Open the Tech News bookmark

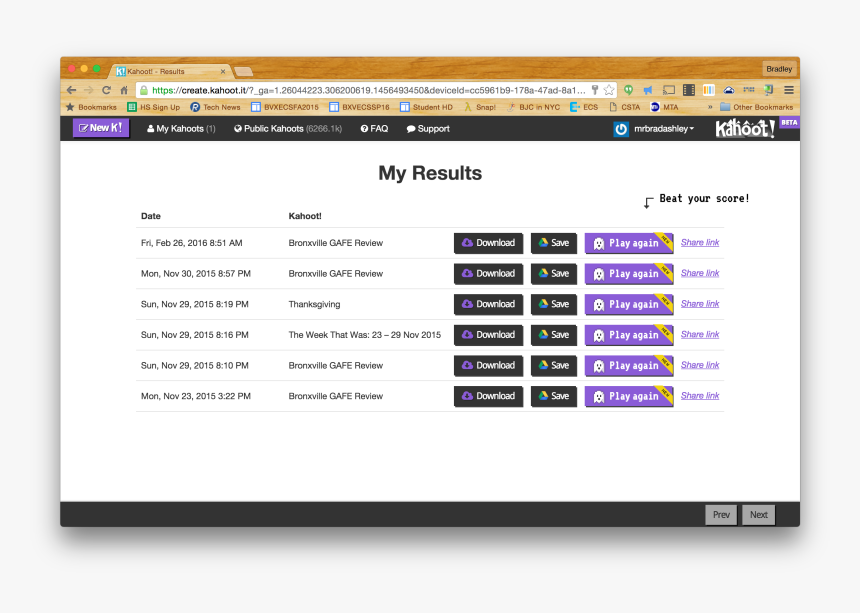[x=215, y=107]
